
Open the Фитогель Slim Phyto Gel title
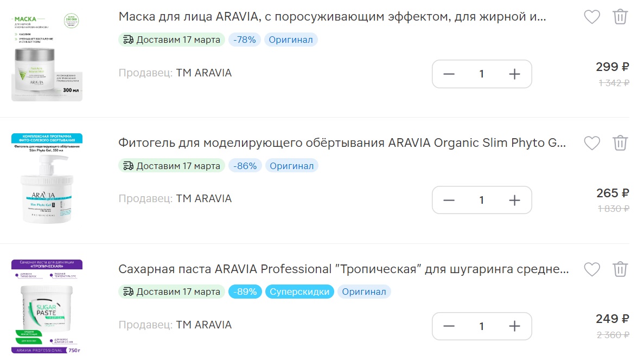(342, 143)
